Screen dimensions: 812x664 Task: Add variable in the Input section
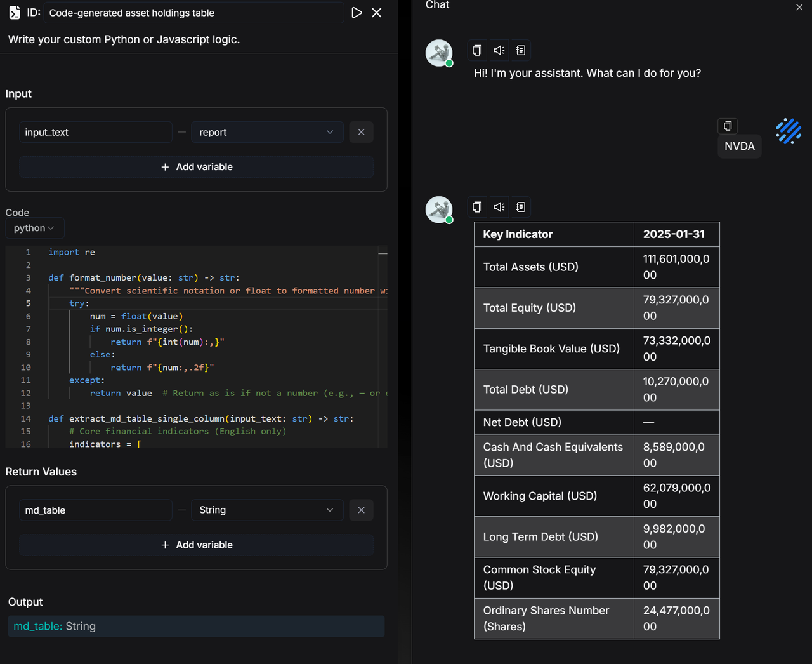coord(196,167)
